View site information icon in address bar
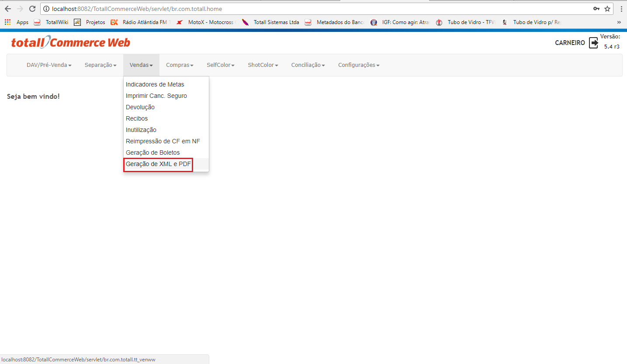Screen dimensions: 627x364 pyautogui.click(x=46, y=9)
